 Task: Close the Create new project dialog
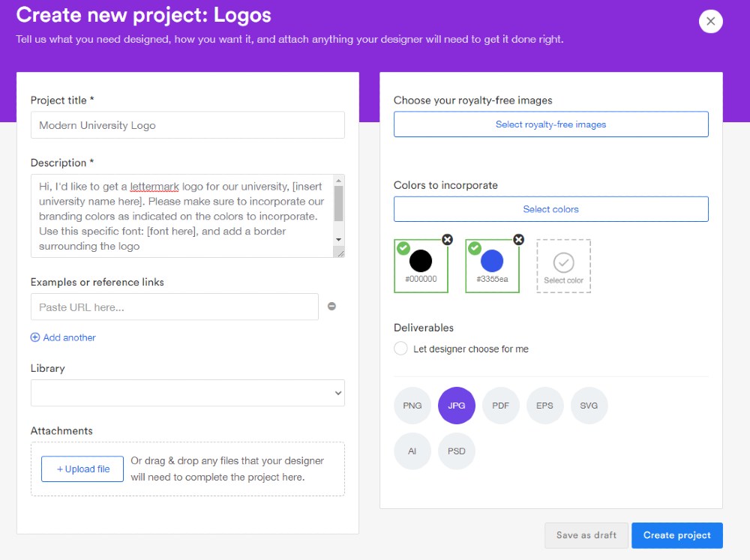(710, 22)
